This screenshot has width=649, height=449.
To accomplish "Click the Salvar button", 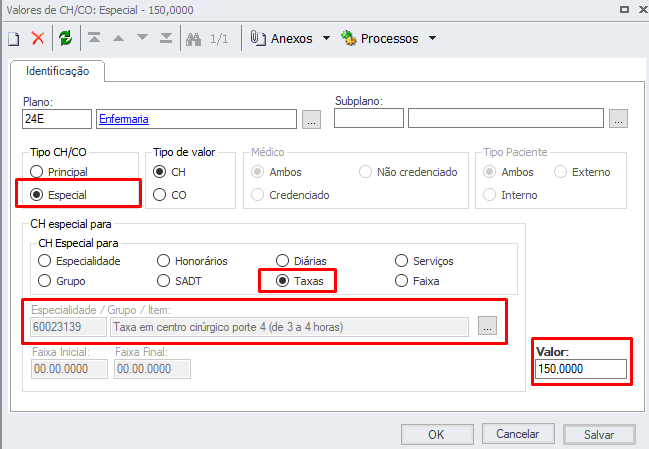I will [599, 435].
